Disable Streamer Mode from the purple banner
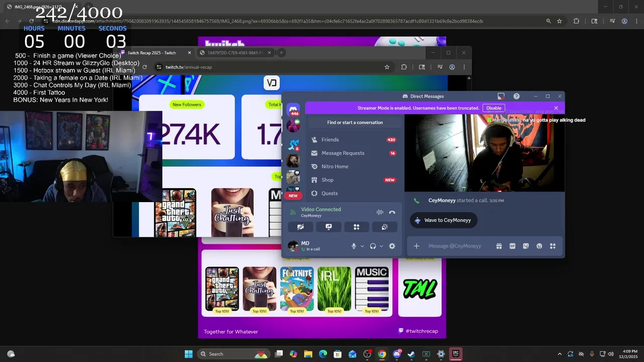 coord(494,108)
